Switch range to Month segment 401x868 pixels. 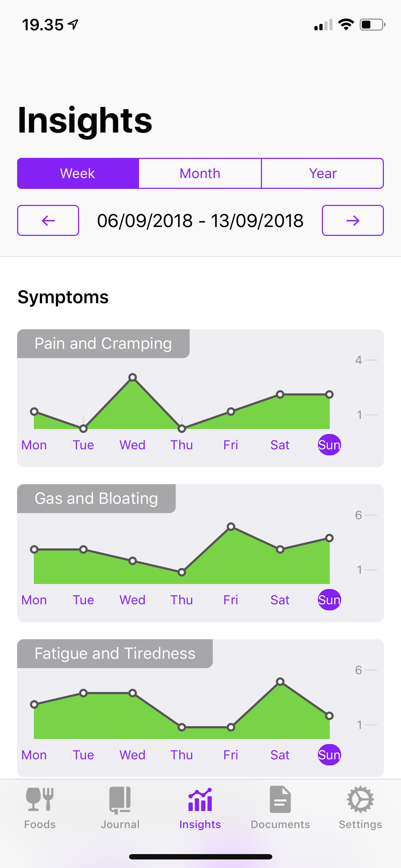point(200,174)
